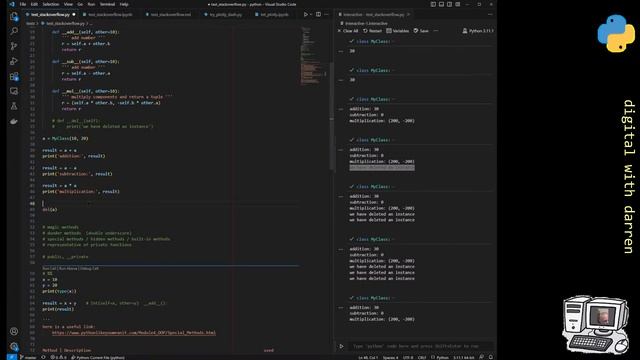Open the CRLF end of line selector

tap(422, 357)
